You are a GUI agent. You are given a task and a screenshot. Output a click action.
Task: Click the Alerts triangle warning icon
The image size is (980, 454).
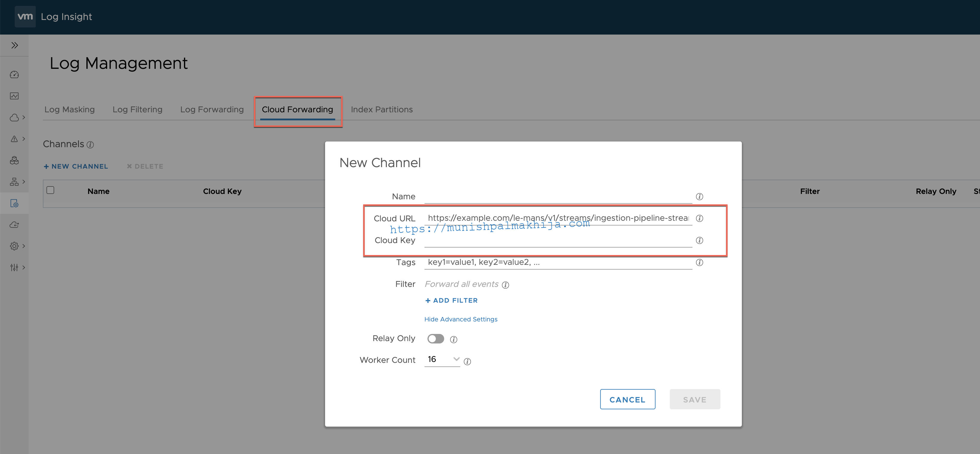pyautogui.click(x=15, y=139)
